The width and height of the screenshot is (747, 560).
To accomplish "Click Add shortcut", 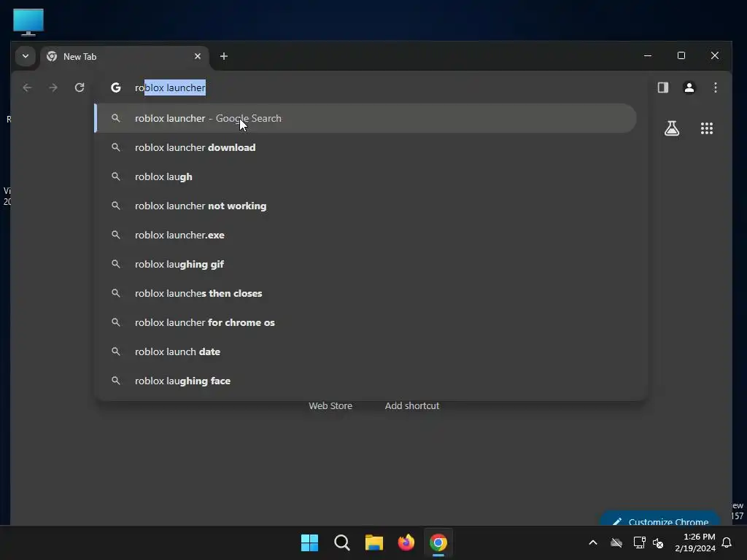I will tap(412, 405).
